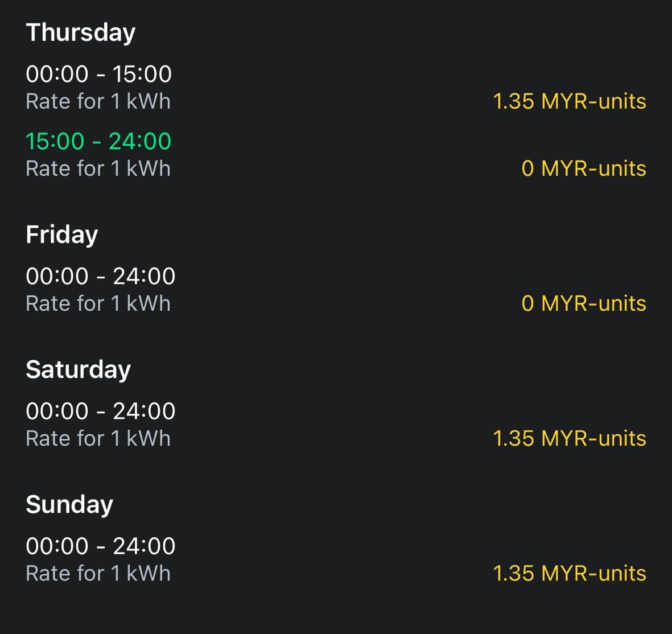Viewport: 672px width, 634px height.
Task: Select the Sunday day heading
Action: (69, 504)
